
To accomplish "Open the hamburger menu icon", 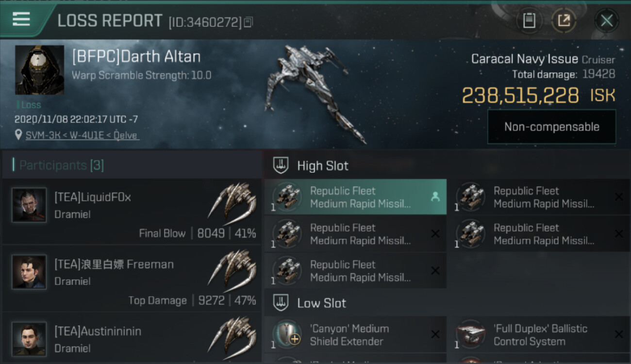I will 21,19.
